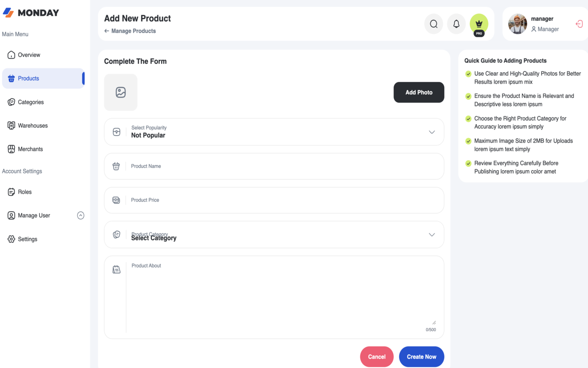Navigate to Warehouses page
The height and width of the screenshot is (368, 588).
(33, 126)
